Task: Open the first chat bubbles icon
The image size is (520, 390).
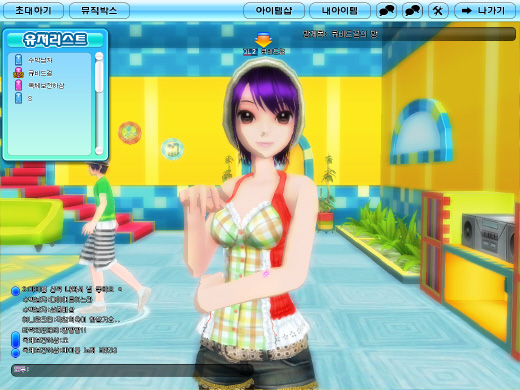Action: [386, 11]
